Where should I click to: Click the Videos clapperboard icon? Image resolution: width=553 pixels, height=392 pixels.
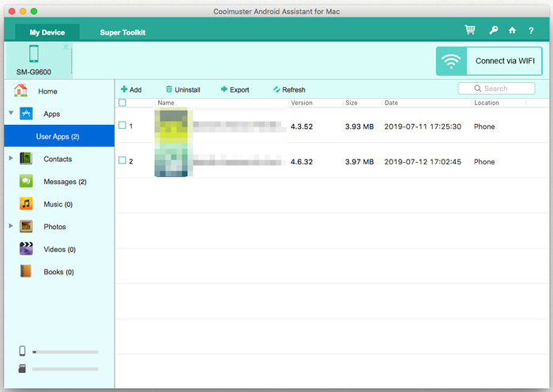tap(26, 248)
